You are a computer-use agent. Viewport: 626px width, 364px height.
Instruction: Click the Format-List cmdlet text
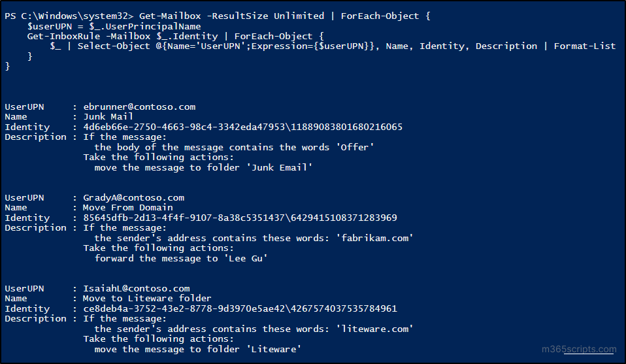point(584,46)
